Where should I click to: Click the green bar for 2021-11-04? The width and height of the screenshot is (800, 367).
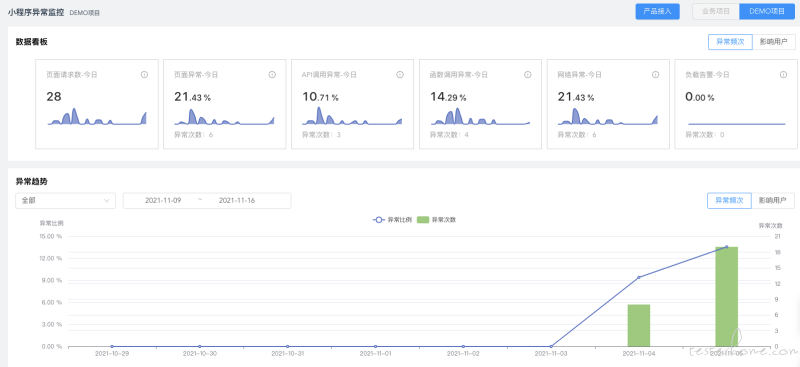pos(638,326)
